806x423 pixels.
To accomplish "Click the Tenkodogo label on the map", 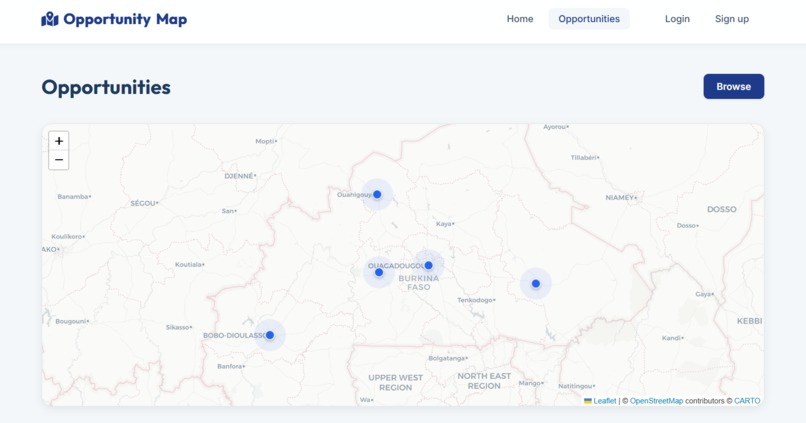I will [x=476, y=300].
